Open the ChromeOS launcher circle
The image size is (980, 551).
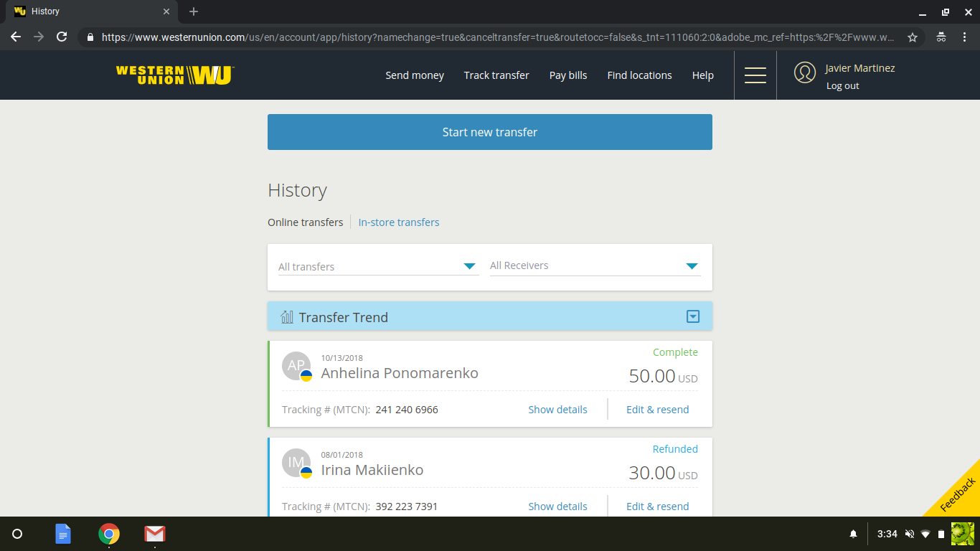(x=18, y=534)
